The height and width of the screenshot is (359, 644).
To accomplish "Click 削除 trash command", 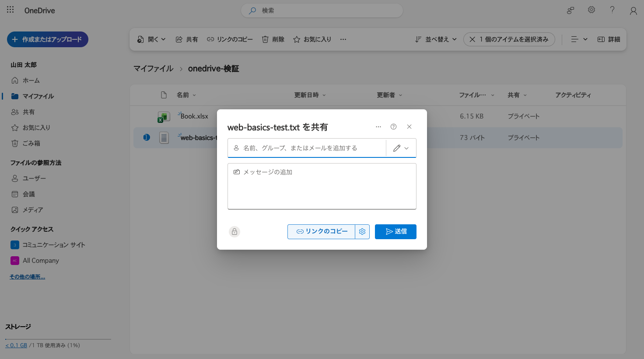I will [x=273, y=39].
